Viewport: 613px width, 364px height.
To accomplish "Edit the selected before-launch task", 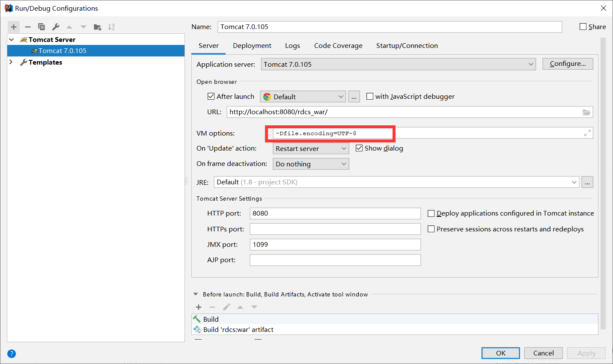I will [226, 307].
